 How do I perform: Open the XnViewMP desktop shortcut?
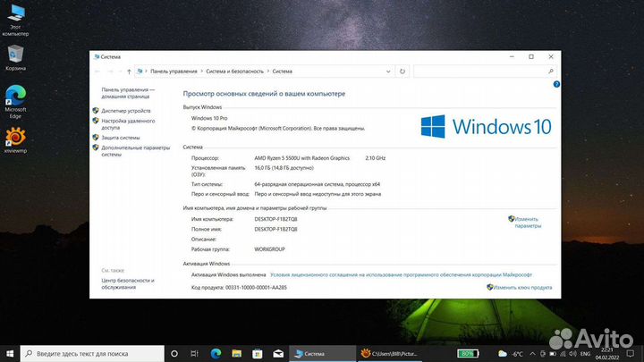pos(15,140)
